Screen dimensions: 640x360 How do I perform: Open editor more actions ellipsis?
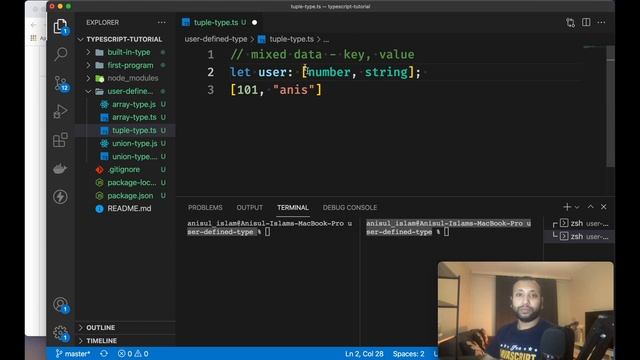(x=601, y=22)
